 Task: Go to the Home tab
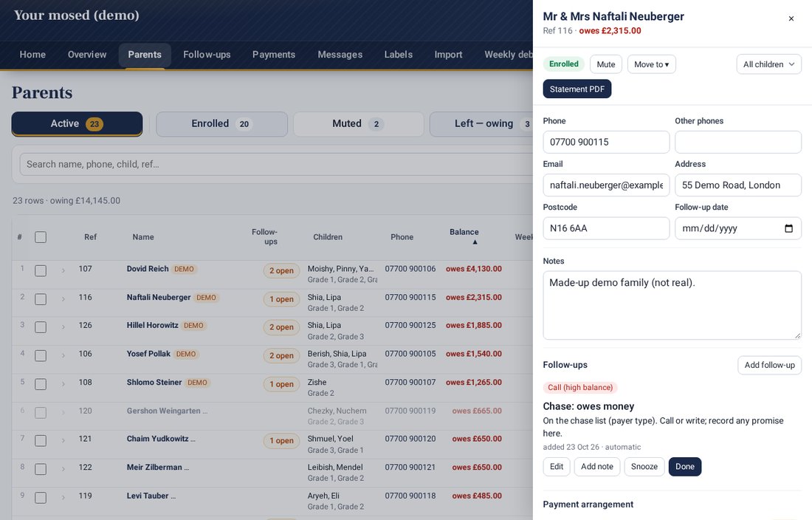click(32, 55)
